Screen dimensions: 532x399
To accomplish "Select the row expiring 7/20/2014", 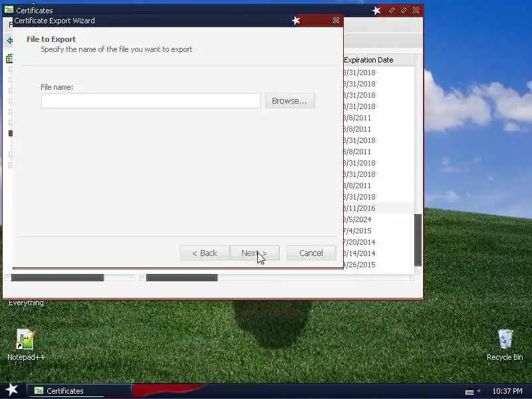I will pos(377,242).
